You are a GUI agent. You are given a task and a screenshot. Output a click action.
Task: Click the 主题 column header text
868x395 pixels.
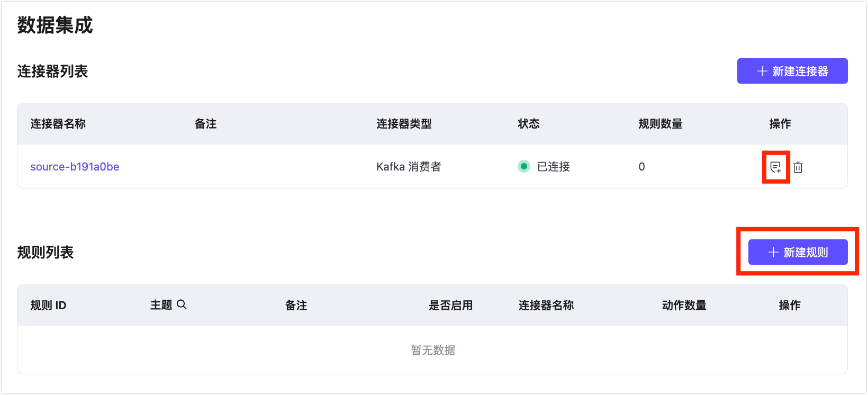pyautogui.click(x=161, y=306)
